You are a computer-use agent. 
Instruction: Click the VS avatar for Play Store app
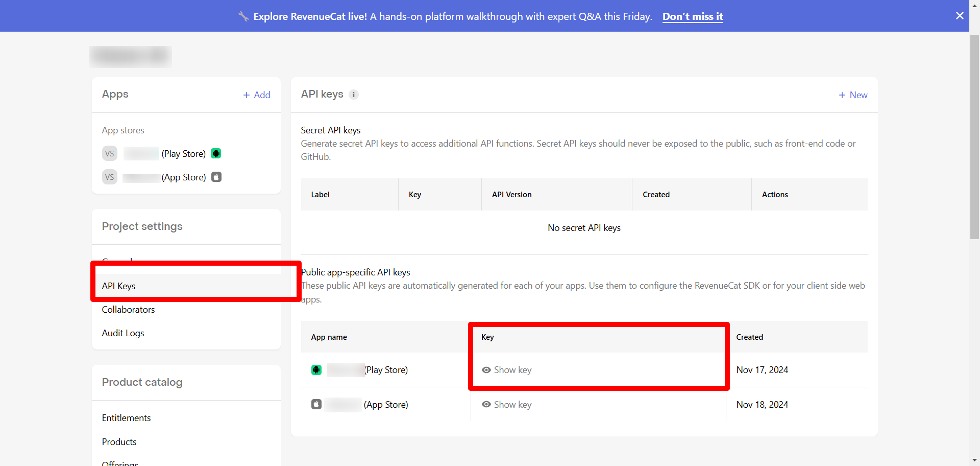coord(110,153)
